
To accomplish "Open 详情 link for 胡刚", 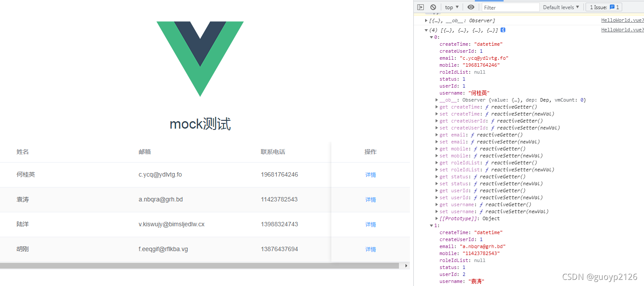I will tap(371, 249).
